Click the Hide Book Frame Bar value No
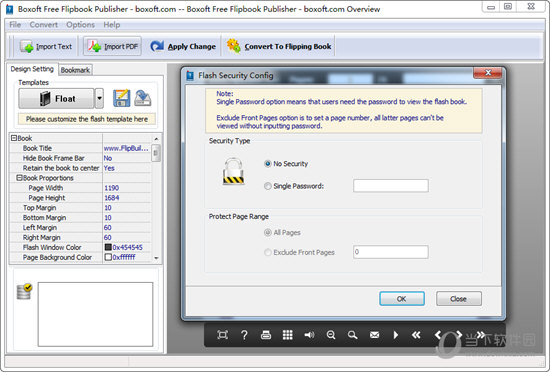550x372 pixels. pyautogui.click(x=108, y=158)
